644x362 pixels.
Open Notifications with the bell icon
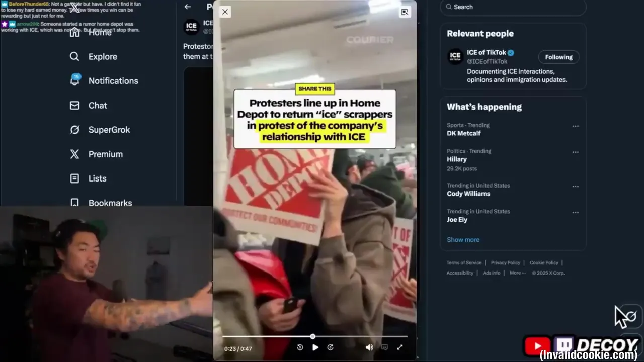74,80
